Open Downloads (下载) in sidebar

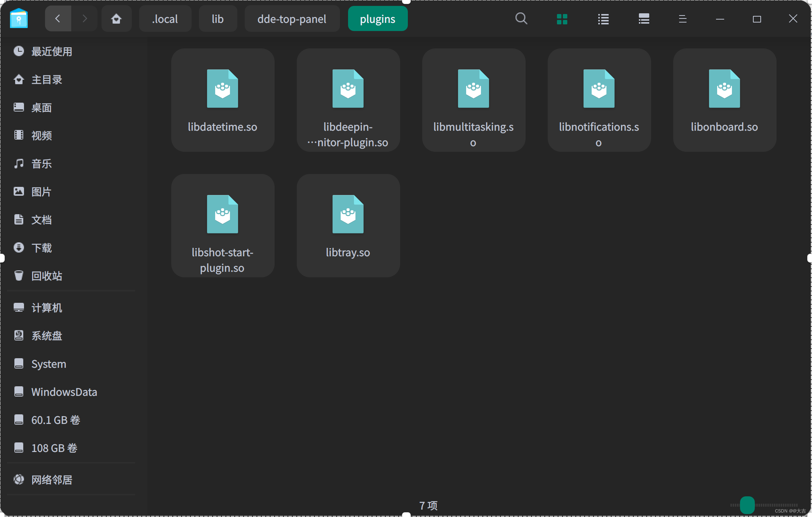point(41,248)
